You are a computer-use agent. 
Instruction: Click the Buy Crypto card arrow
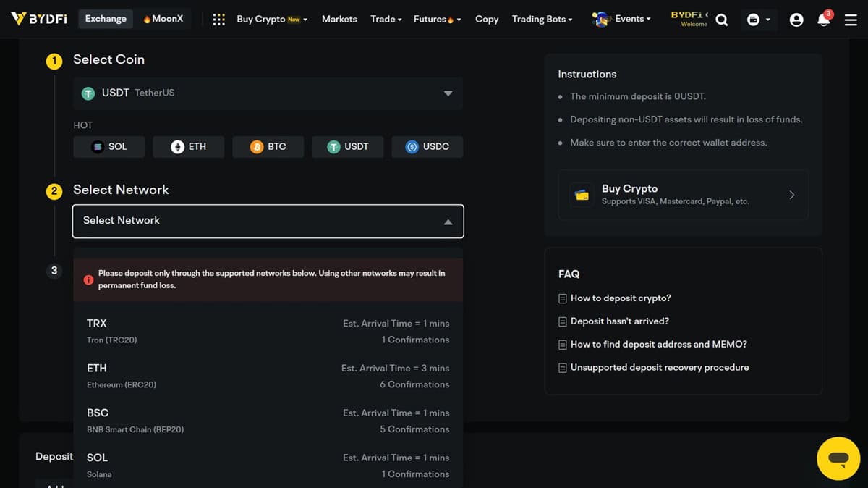coord(792,195)
